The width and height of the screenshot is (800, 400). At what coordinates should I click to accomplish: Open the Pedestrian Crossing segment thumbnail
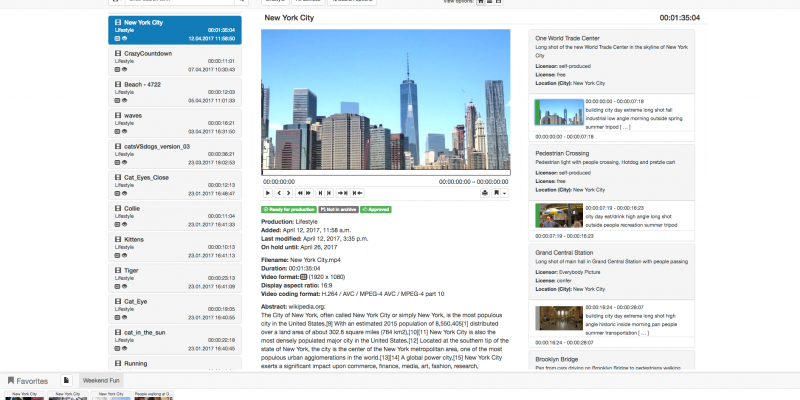(x=559, y=215)
